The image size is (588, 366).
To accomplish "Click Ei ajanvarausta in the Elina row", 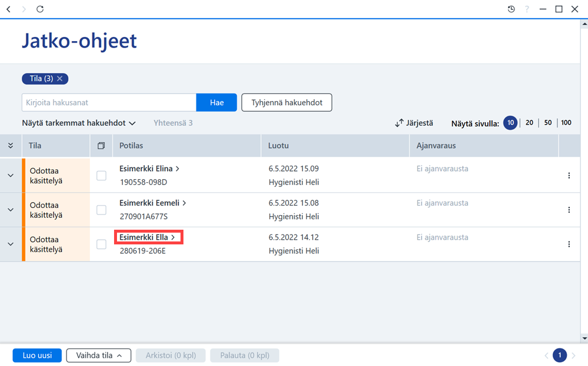I will [443, 169].
